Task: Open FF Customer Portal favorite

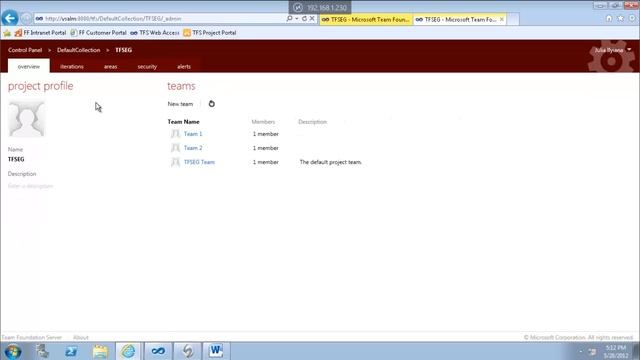Action: (98, 33)
